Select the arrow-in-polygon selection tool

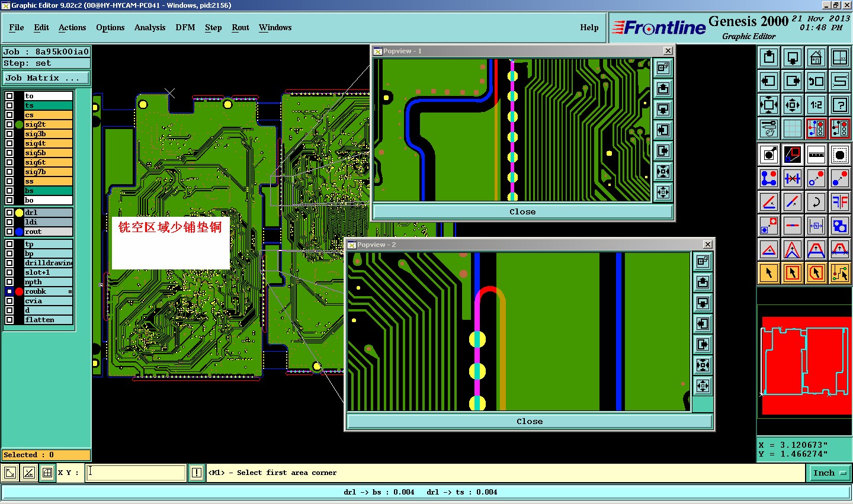click(x=816, y=273)
